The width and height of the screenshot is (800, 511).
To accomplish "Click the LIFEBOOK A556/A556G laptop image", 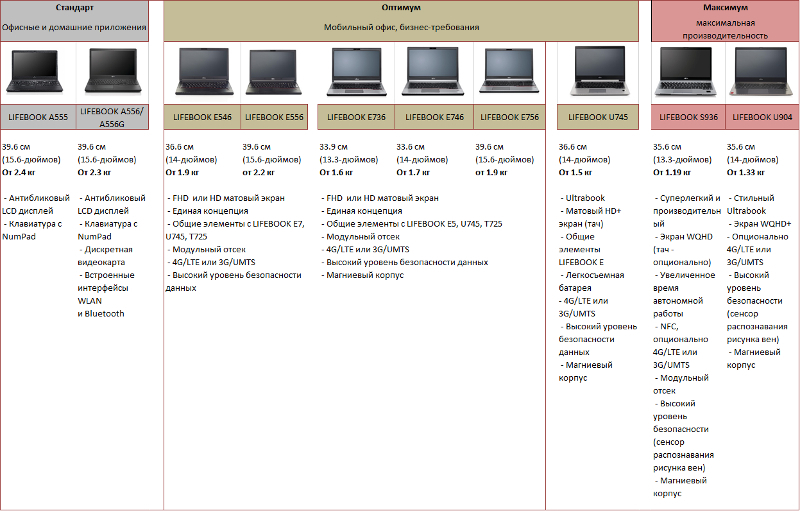I will point(113,71).
